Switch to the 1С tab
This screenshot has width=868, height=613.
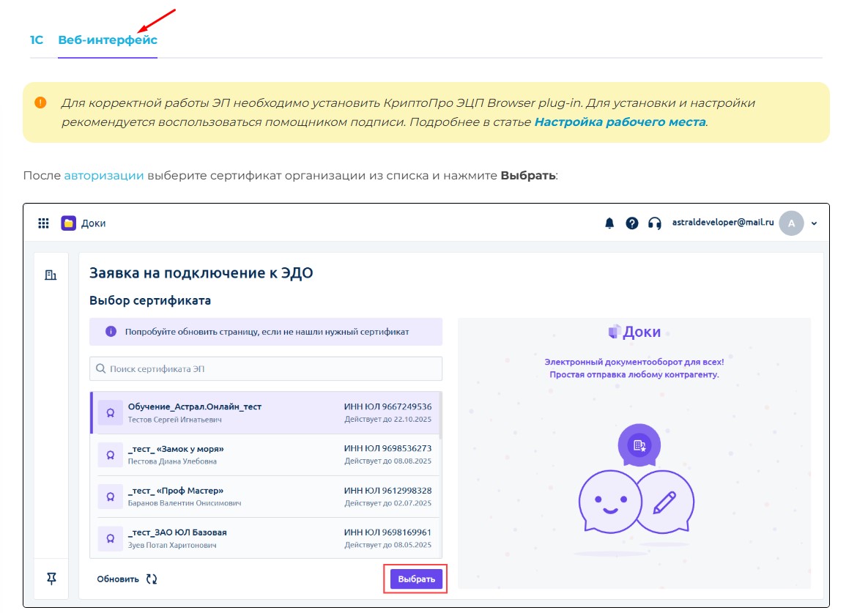click(x=37, y=40)
